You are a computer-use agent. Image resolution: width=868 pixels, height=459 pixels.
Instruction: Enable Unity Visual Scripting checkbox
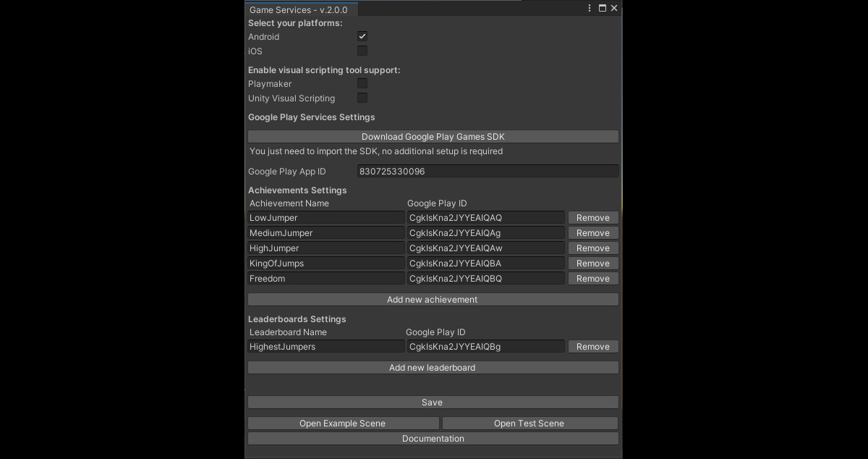click(362, 98)
